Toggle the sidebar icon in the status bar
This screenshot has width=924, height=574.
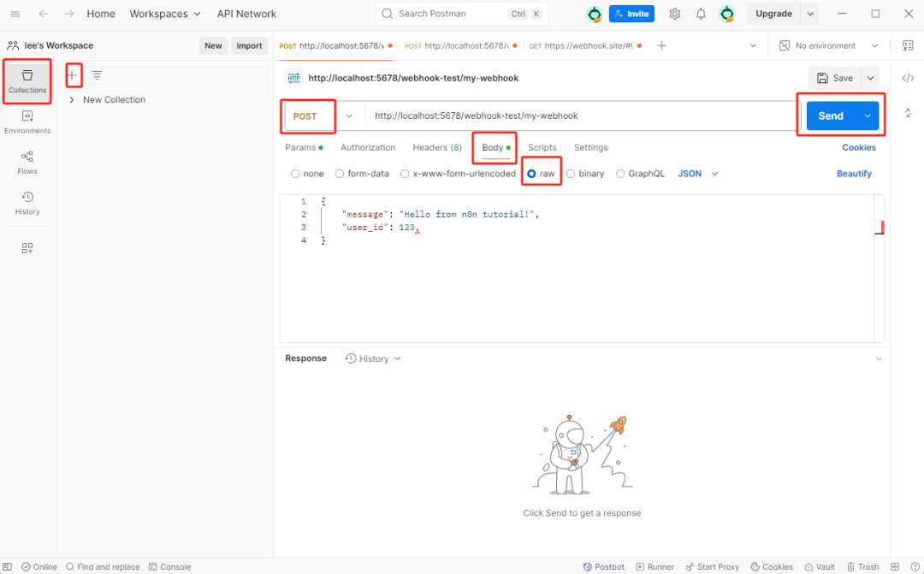[x=8, y=566]
